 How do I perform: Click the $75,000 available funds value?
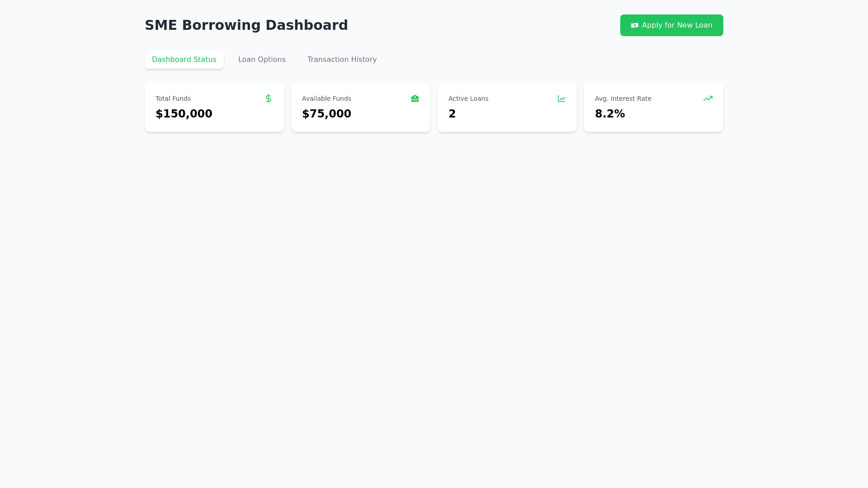326,114
